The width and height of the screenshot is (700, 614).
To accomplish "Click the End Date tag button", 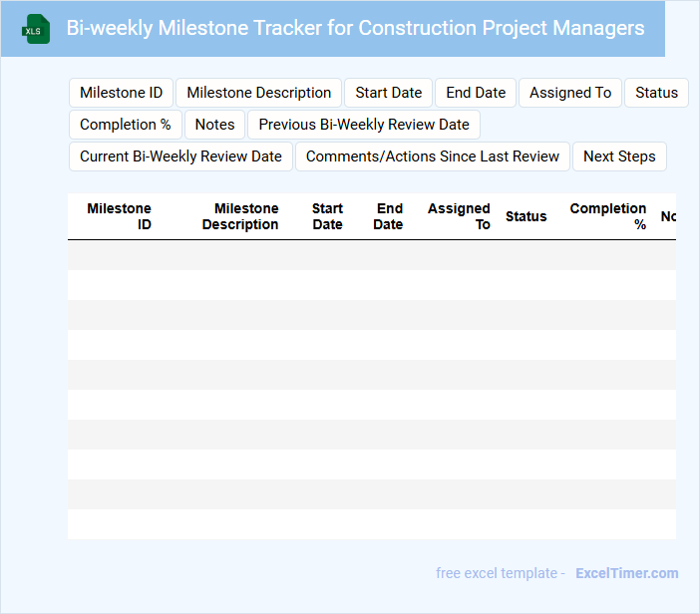I will pyautogui.click(x=476, y=93).
